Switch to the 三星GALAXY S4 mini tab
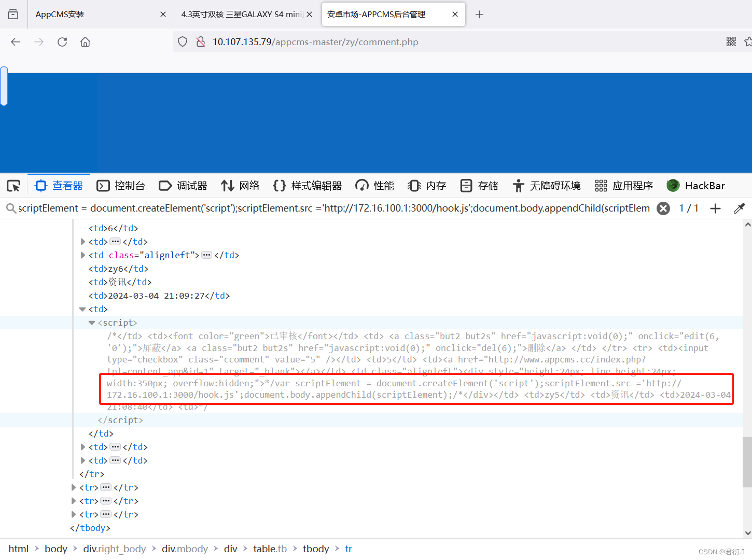 click(x=242, y=15)
